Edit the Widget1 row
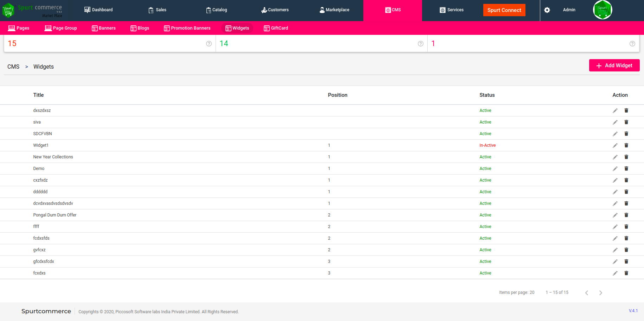 click(x=615, y=145)
